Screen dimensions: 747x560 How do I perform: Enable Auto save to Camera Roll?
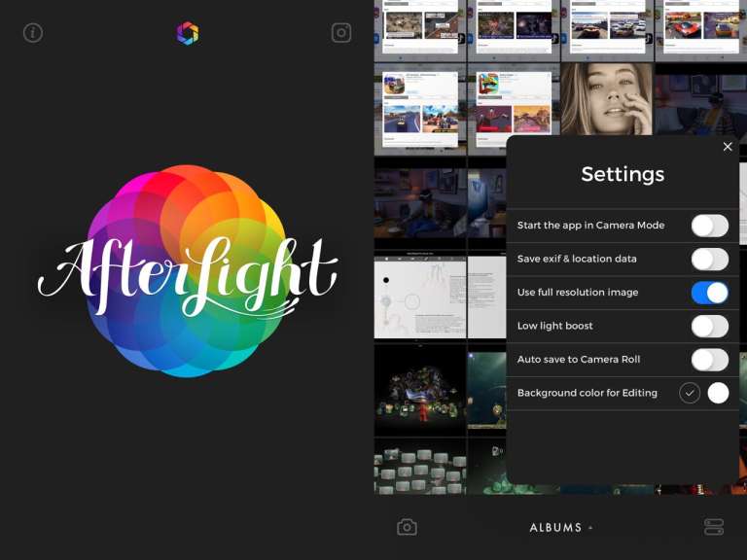tap(709, 360)
